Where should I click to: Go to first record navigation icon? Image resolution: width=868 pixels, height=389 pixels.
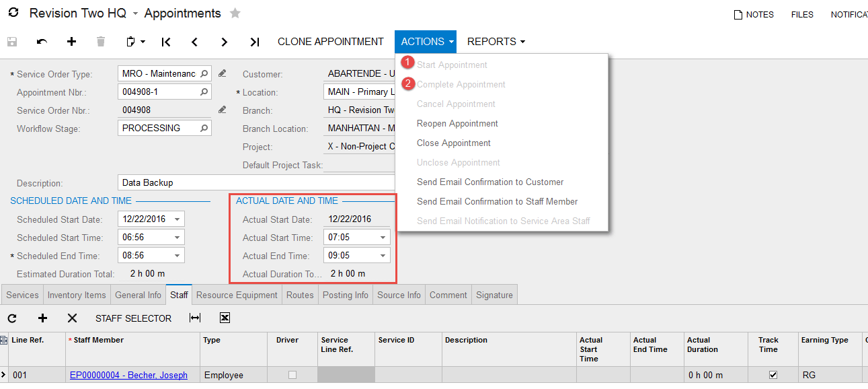click(x=166, y=42)
